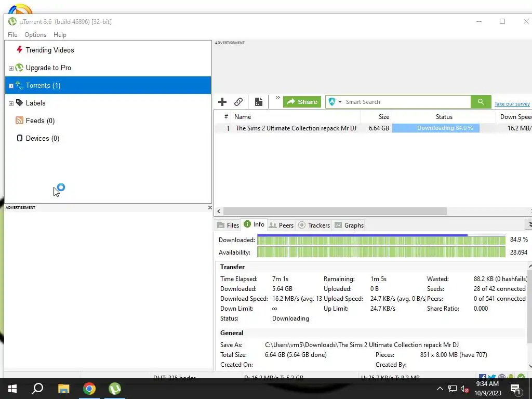
Task: Click the Save As path text
Action: pos(362,345)
